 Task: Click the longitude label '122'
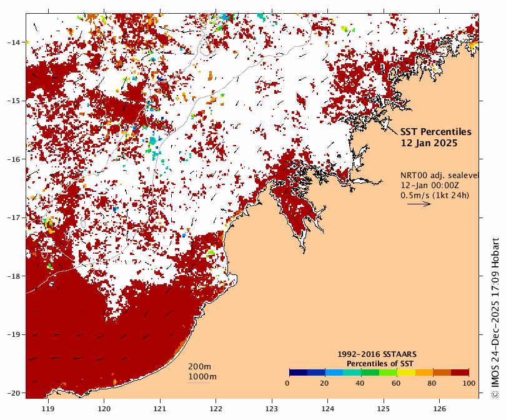click(x=216, y=409)
